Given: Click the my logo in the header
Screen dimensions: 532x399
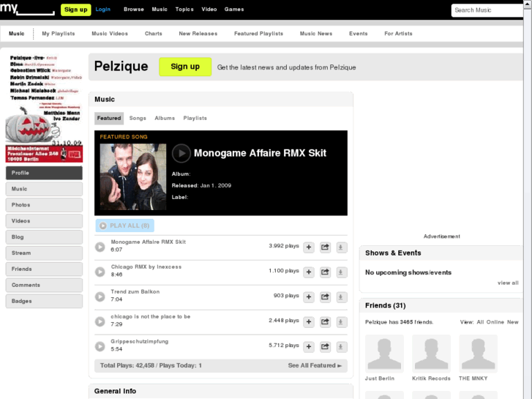Looking at the screenshot, I should point(27,9).
